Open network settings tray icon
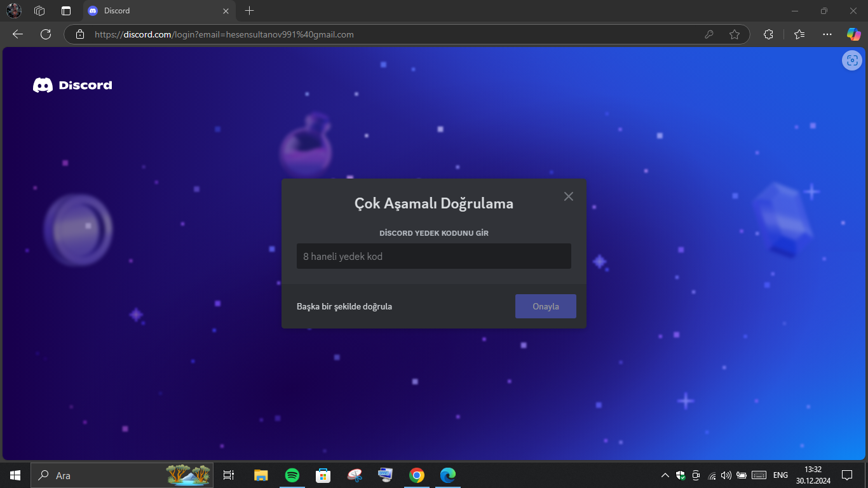Screen dimensions: 868x488 (712, 475)
